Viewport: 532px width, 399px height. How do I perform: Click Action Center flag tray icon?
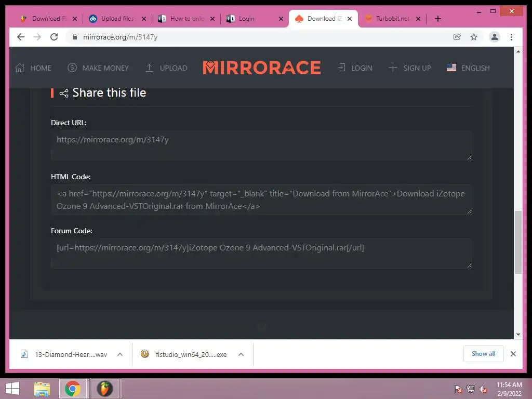point(458,389)
